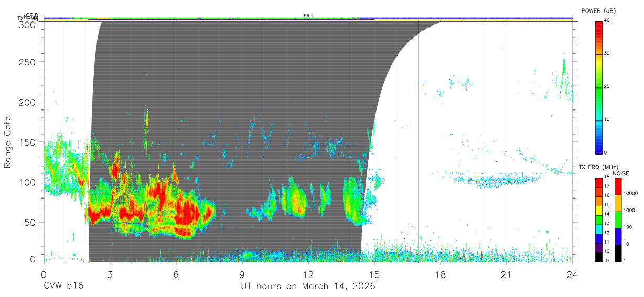Pick the green NOISE swatch between 100 and 1000
Image resolution: width=644 pixels, height=297 pixels.
pyautogui.click(x=617, y=220)
